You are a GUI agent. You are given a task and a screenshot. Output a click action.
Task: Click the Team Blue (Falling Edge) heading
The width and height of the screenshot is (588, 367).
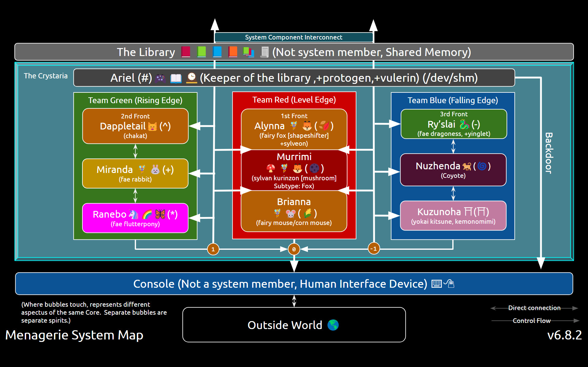[453, 100]
